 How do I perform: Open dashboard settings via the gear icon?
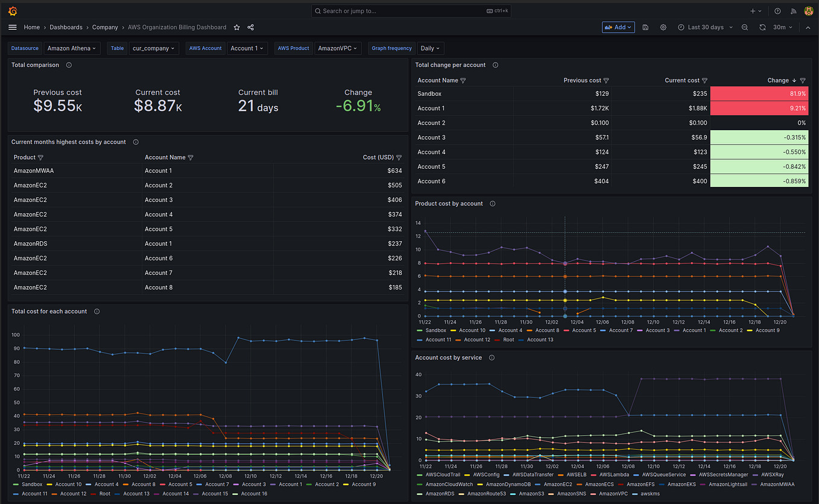pos(662,27)
